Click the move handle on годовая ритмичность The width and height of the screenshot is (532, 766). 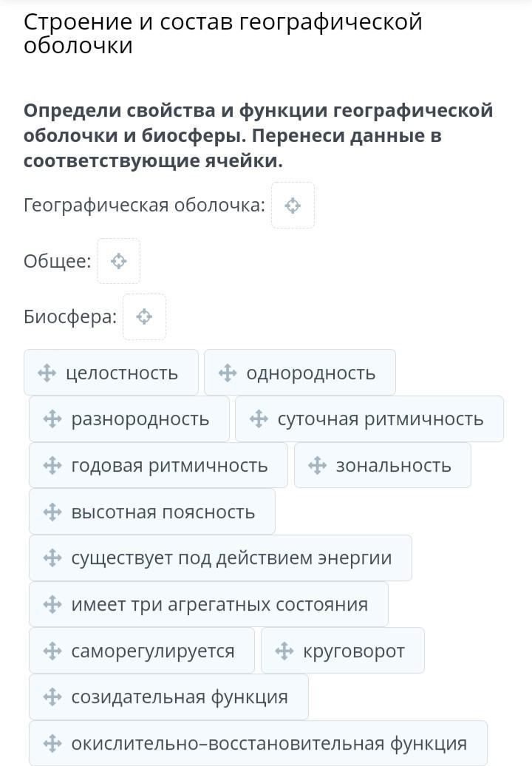[x=52, y=466]
